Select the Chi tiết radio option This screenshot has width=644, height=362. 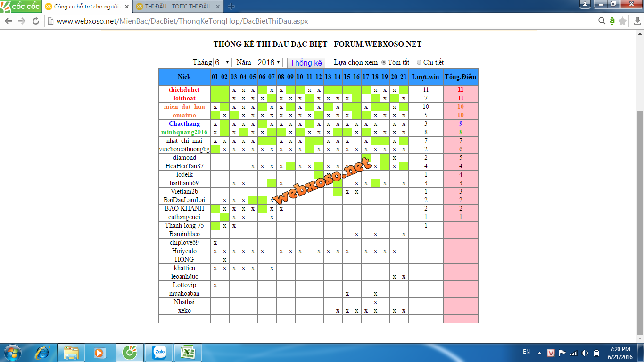pyautogui.click(x=419, y=62)
